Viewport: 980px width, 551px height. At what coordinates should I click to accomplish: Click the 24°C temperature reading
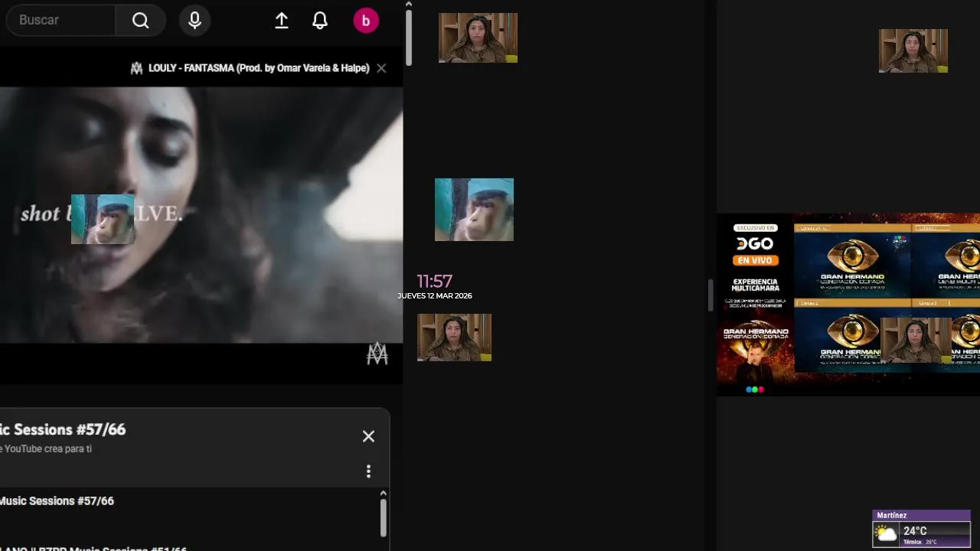915,531
